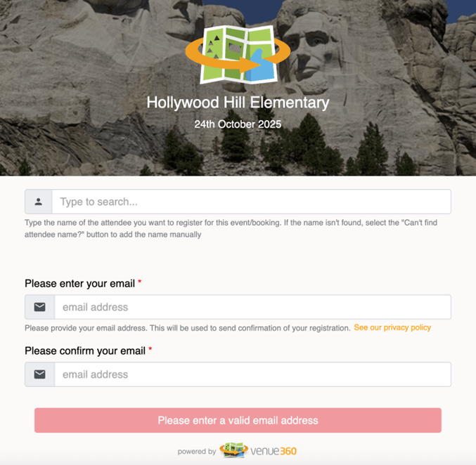Click the envelope icon beside the confirm email field
This screenshot has height=465, width=476.
click(x=40, y=374)
